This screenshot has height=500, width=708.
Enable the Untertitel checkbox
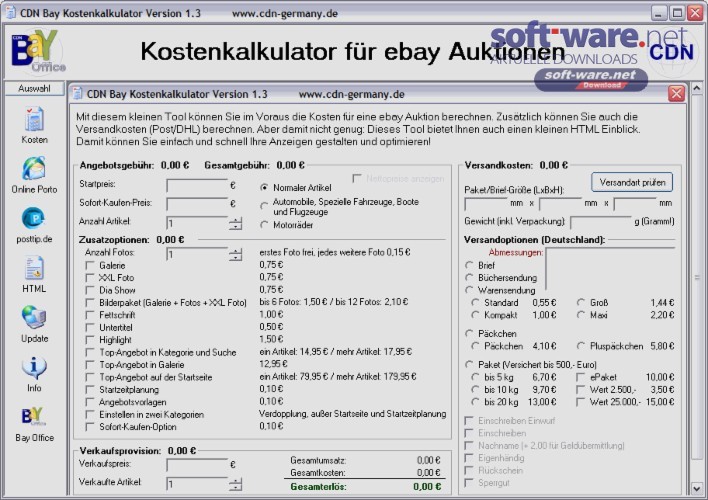pos(90,327)
